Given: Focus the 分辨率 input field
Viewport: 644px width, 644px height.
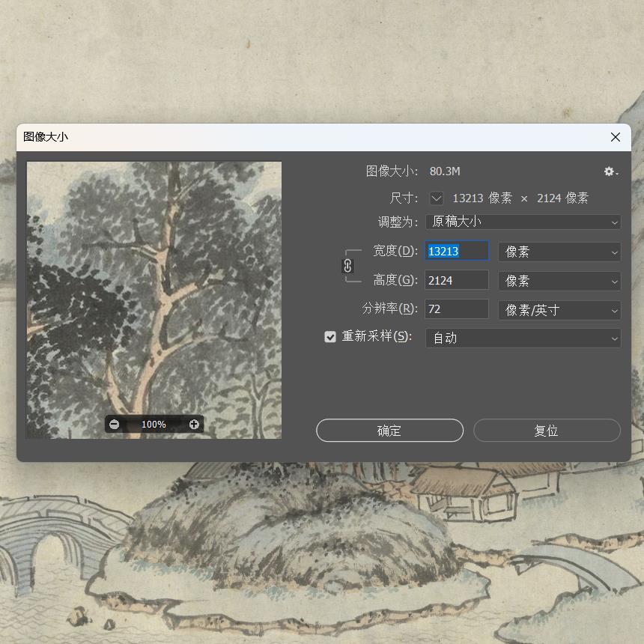Looking at the screenshot, I should 457,309.
